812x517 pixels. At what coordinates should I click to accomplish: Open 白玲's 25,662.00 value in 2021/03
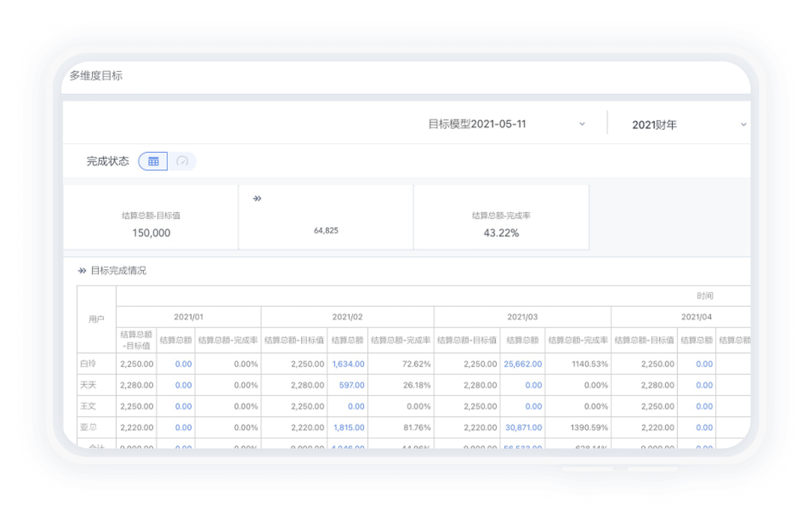tap(523, 364)
